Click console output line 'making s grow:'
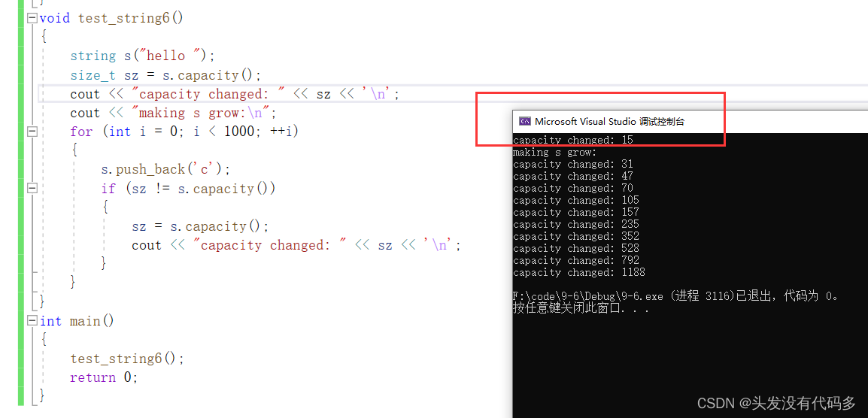This screenshot has width=868, height=418. [555, 153]
